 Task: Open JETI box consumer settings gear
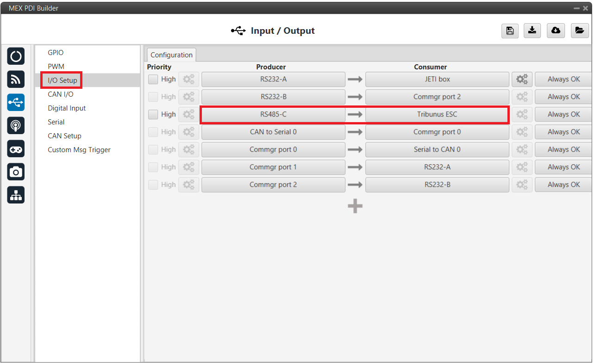coord(522,80)
